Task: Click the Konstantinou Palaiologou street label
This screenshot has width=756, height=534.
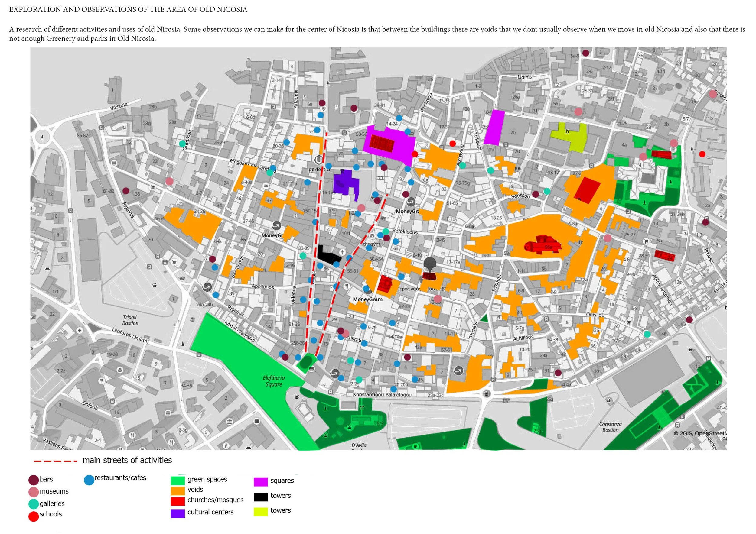Action: (x=382, y=394)
